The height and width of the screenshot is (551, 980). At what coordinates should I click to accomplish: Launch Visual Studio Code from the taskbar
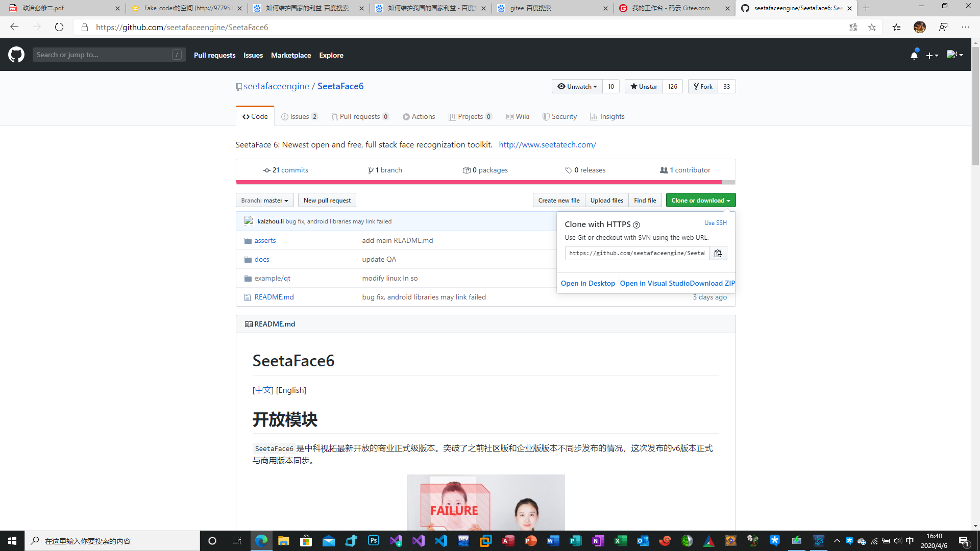tap(440, 540)
